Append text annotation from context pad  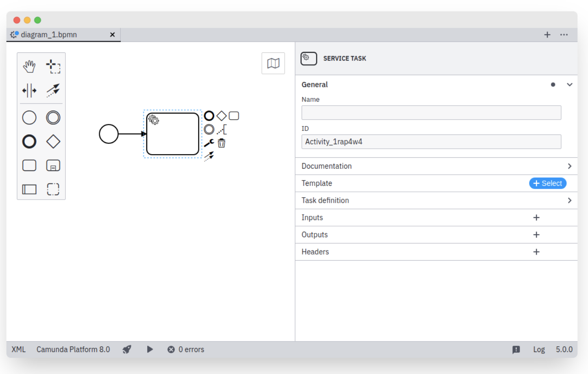coord(222,130)
